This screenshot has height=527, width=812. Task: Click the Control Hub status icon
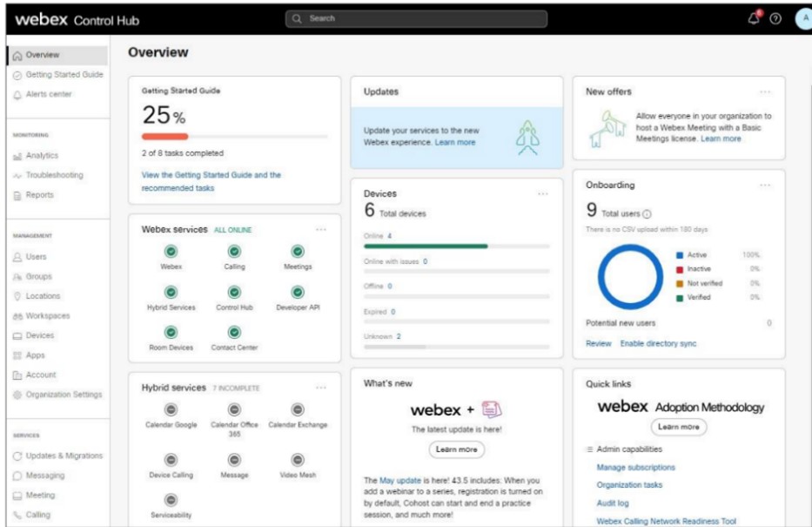[x=234, y=293]
